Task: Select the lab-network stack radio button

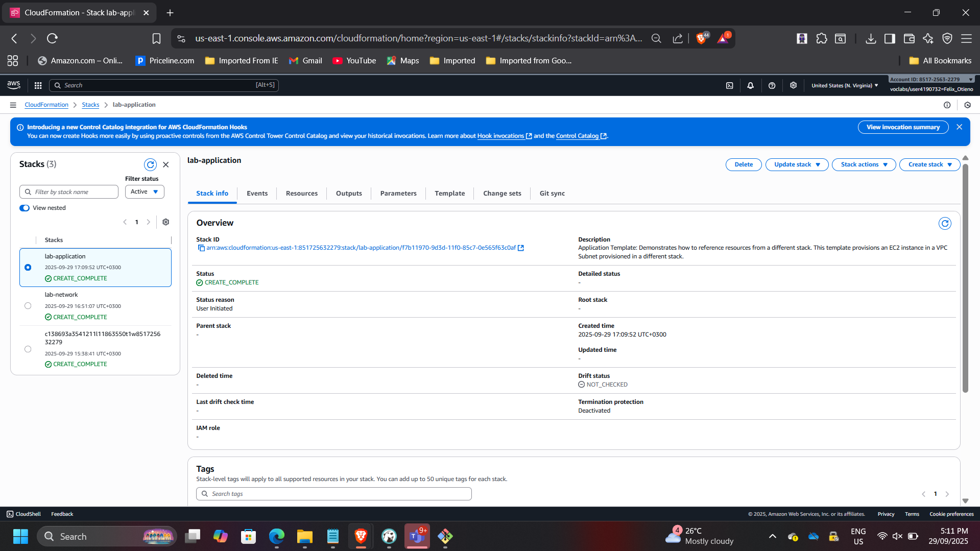Action: 28,305
